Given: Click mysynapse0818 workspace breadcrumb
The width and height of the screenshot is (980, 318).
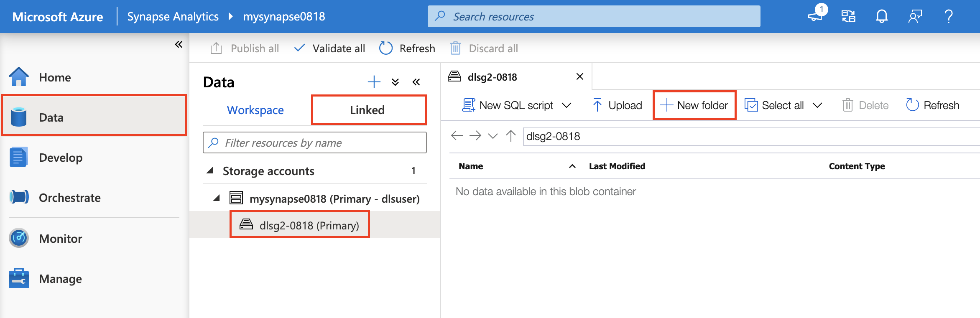Looking at the screenshot, I should tap(284, 16).
